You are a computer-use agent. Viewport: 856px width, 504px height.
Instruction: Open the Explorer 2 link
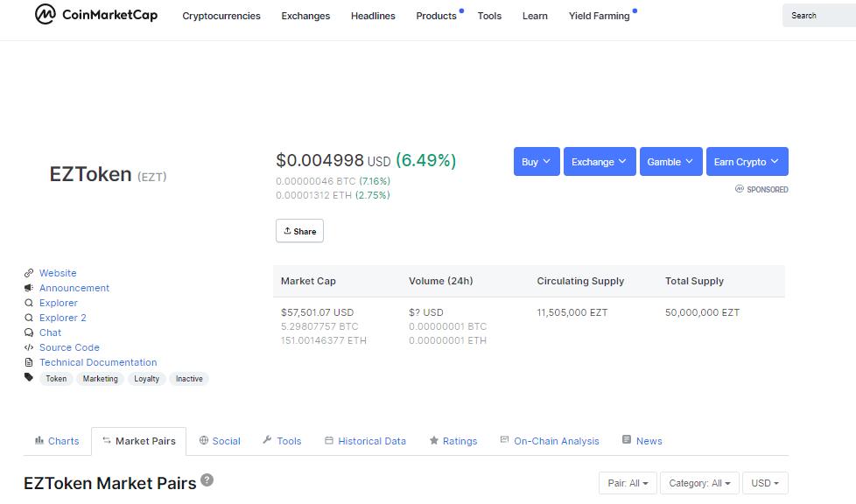click(x=63, y=318)
